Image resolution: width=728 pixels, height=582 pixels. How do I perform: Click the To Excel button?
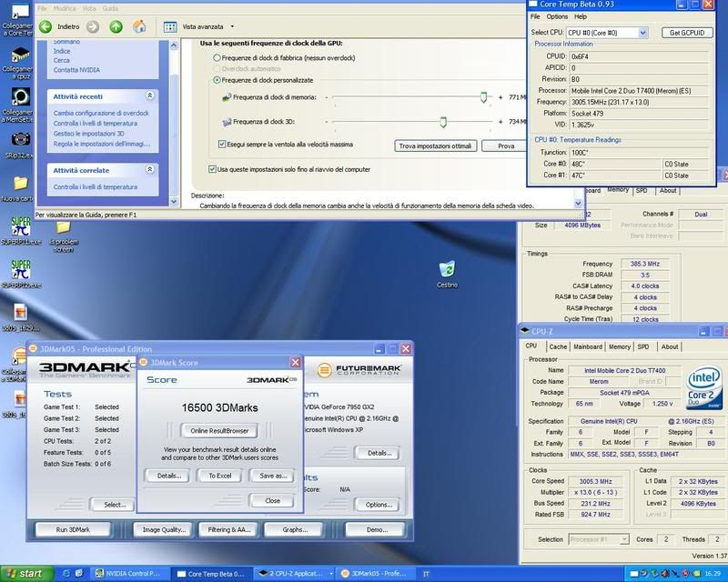[x=219, y=476]
